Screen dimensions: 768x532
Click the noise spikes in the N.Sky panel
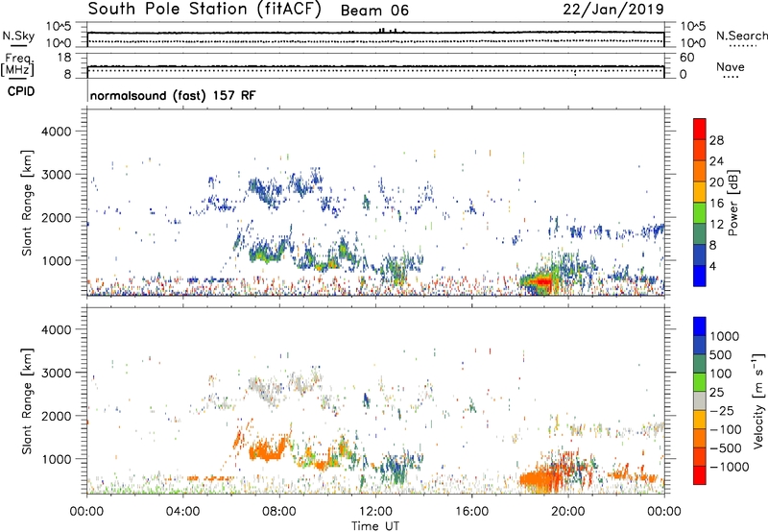point(387,31)
